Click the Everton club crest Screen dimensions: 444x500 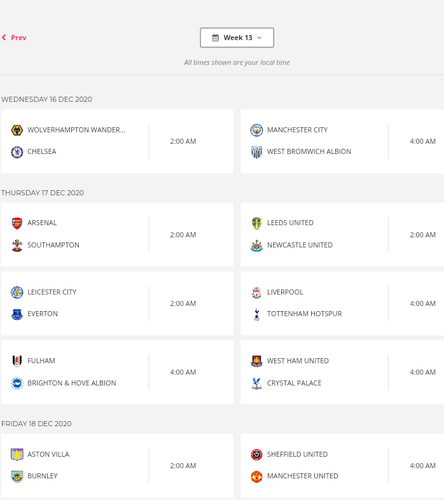pos(17,314)
